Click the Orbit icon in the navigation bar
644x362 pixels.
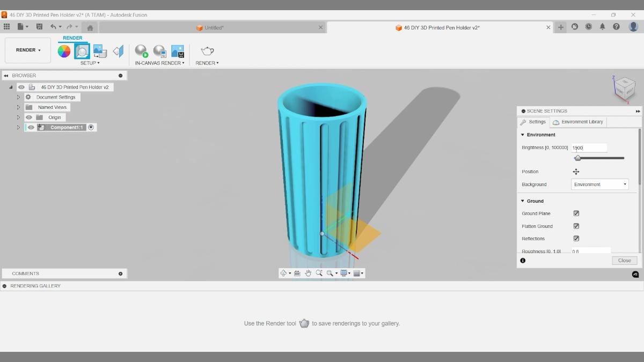click(x=283, y=273)
